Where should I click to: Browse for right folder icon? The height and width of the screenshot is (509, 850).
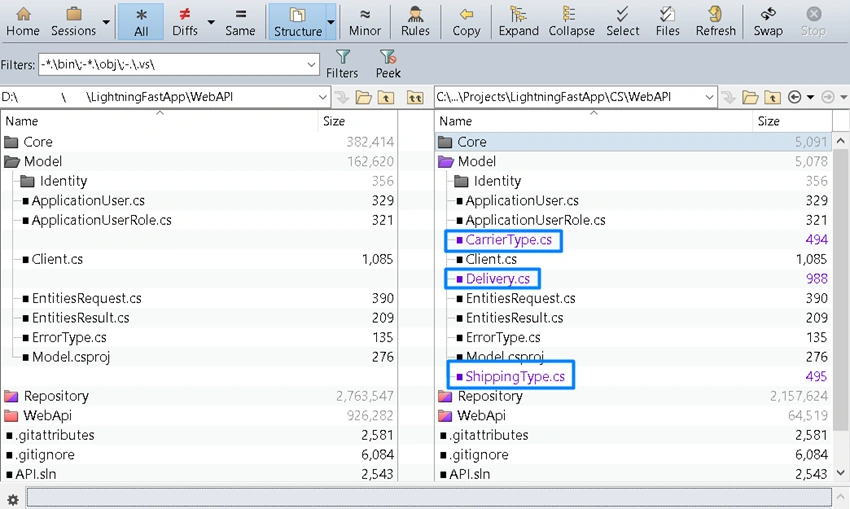tap(750, 97)
